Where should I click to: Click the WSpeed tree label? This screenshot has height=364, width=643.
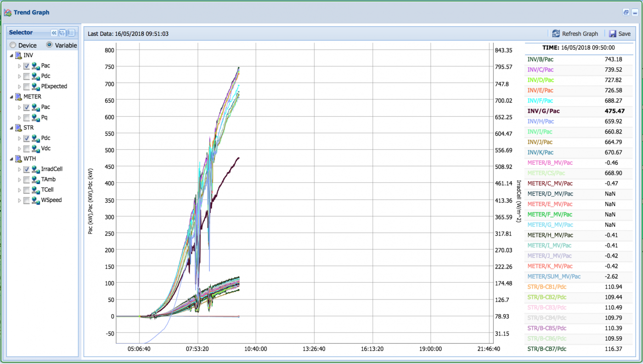pos(51,200)
